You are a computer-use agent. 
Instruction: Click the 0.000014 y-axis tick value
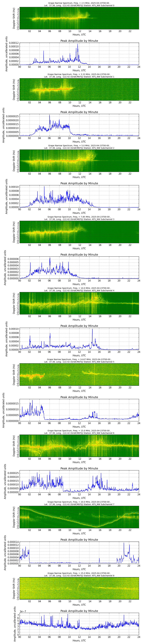point(13,542)
